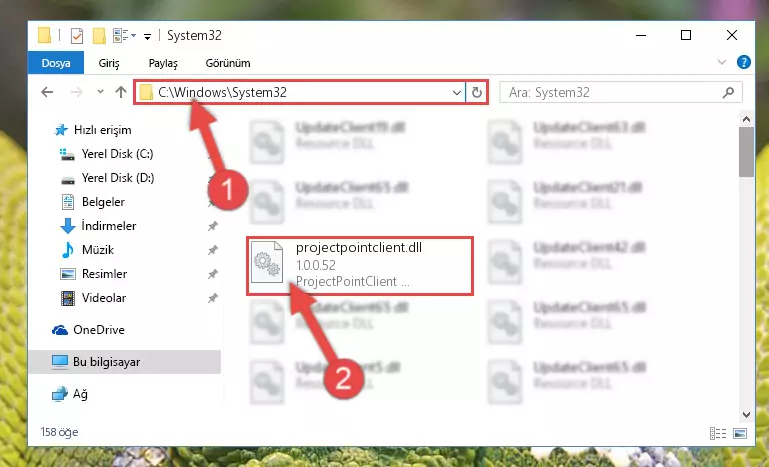
Task: Expand the ribbon chevron
Action: tap(721, 62)
